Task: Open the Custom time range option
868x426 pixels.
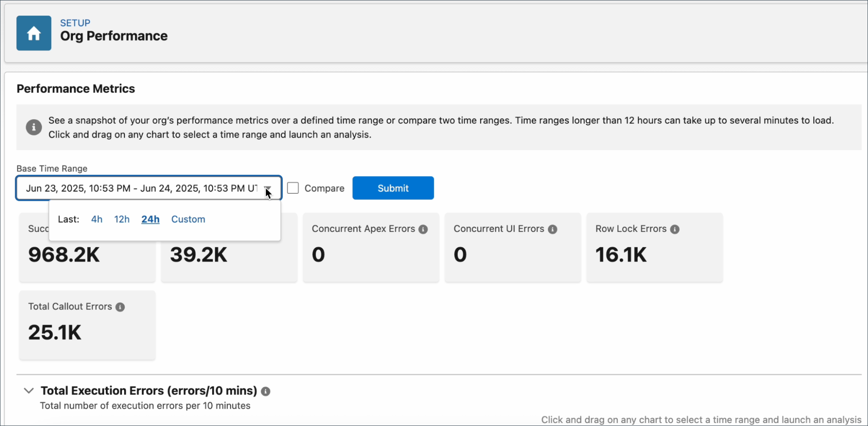Action: (x=188, y=219)
